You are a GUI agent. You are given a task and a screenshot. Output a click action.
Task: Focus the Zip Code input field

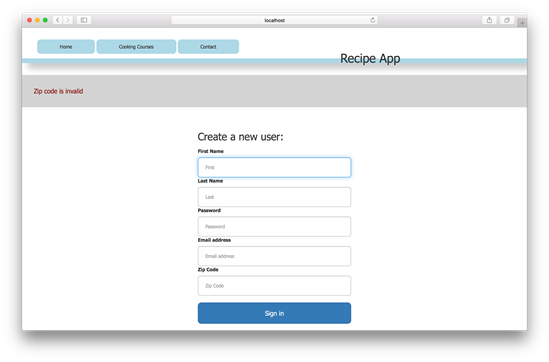[x=274, y=286]
